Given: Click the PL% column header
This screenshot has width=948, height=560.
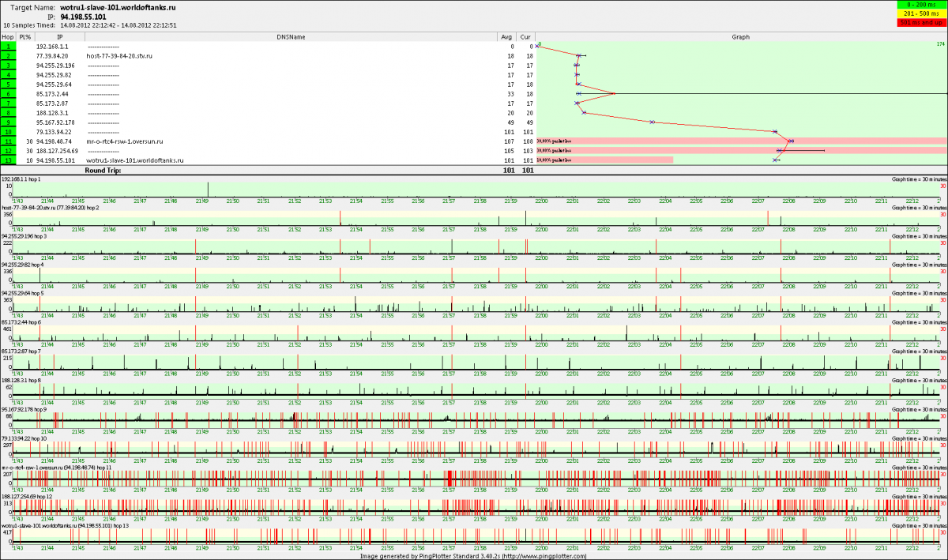Looking at the screenshot, I should pos(25,37).
